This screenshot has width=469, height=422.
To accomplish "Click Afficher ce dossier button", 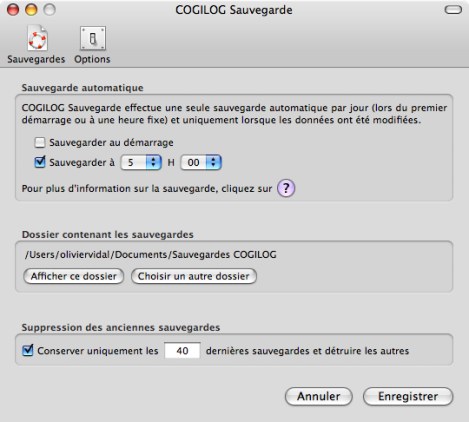I will tap(74, 276).
